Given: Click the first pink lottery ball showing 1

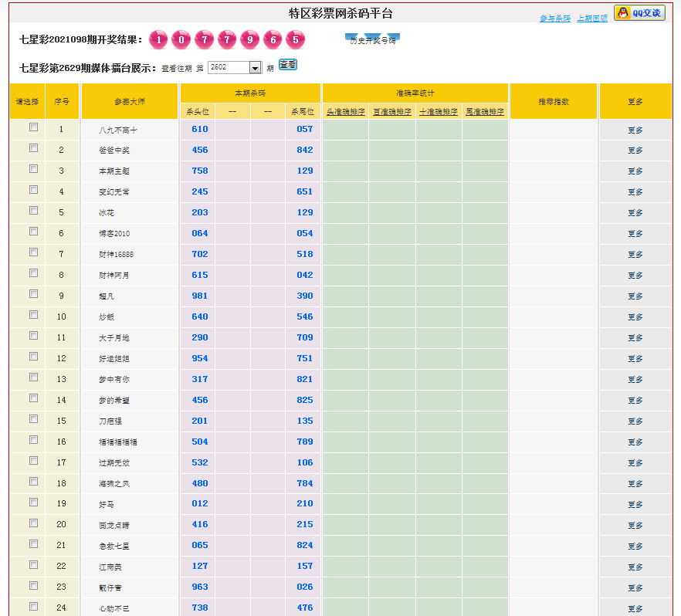Looking at the screenshot, I should tap(158, 39).
